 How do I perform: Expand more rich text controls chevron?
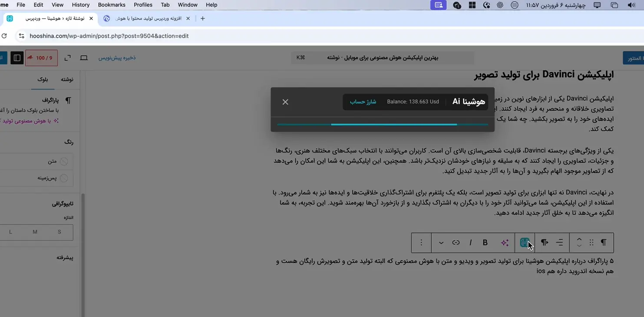[441, 243]
